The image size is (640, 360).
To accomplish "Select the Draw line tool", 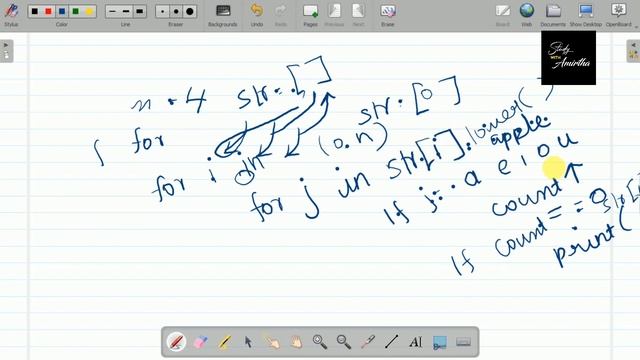I will click(391, 342).
